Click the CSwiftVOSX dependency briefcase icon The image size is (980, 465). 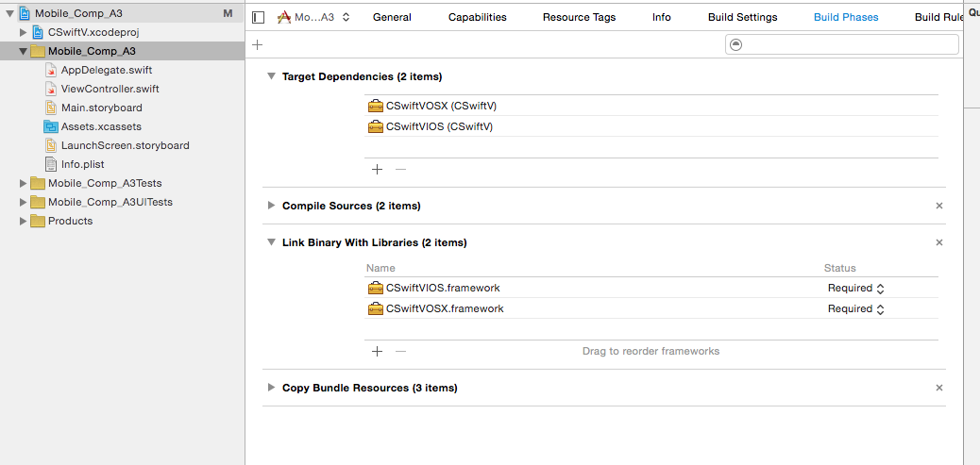(x=375, y=106)
